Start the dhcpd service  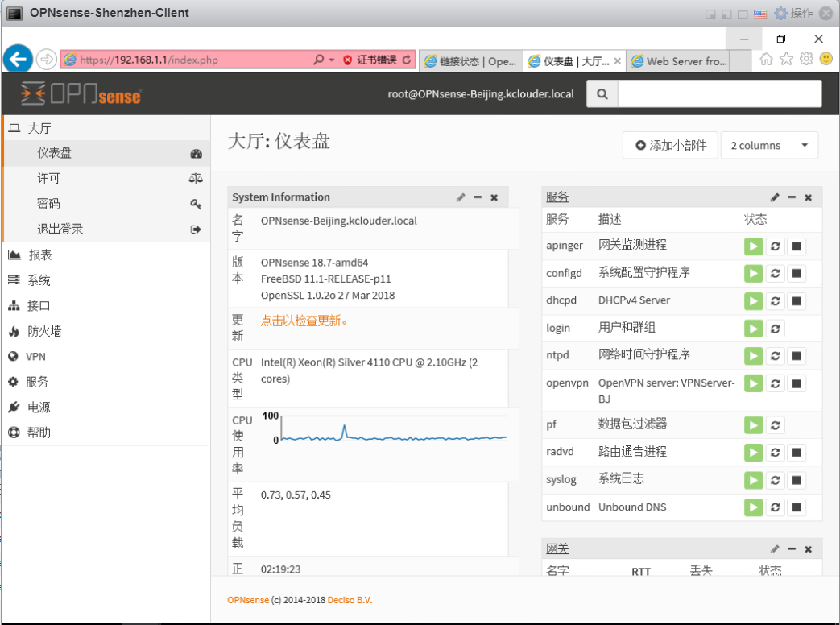(753, 301)
